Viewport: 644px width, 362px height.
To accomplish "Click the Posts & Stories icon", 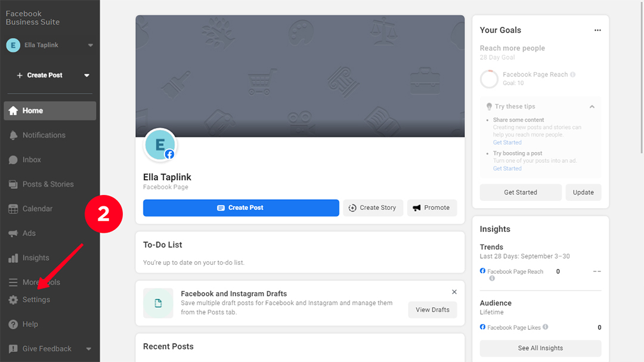I will (13, 184).
